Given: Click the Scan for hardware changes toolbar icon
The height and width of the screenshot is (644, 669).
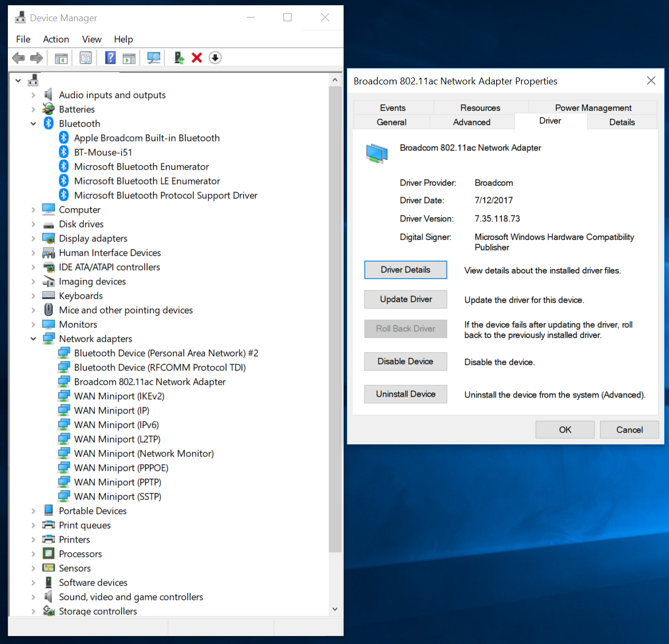Looking at the screenshot, I should tap(153, 58).
